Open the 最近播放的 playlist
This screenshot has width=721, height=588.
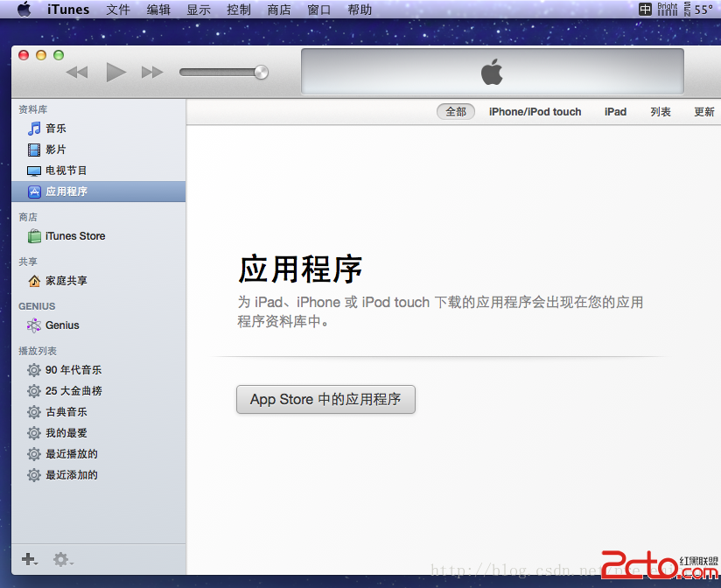pyautogui.click(x=98, y=454)
